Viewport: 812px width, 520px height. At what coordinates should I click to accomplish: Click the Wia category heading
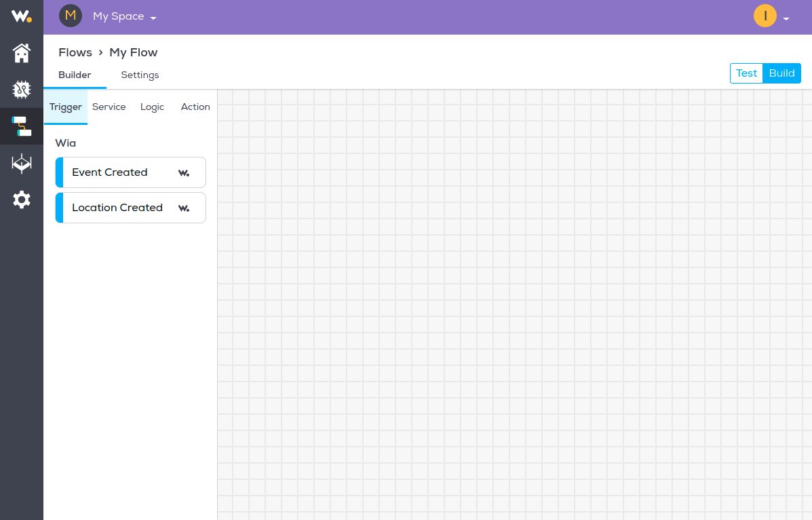66,143
